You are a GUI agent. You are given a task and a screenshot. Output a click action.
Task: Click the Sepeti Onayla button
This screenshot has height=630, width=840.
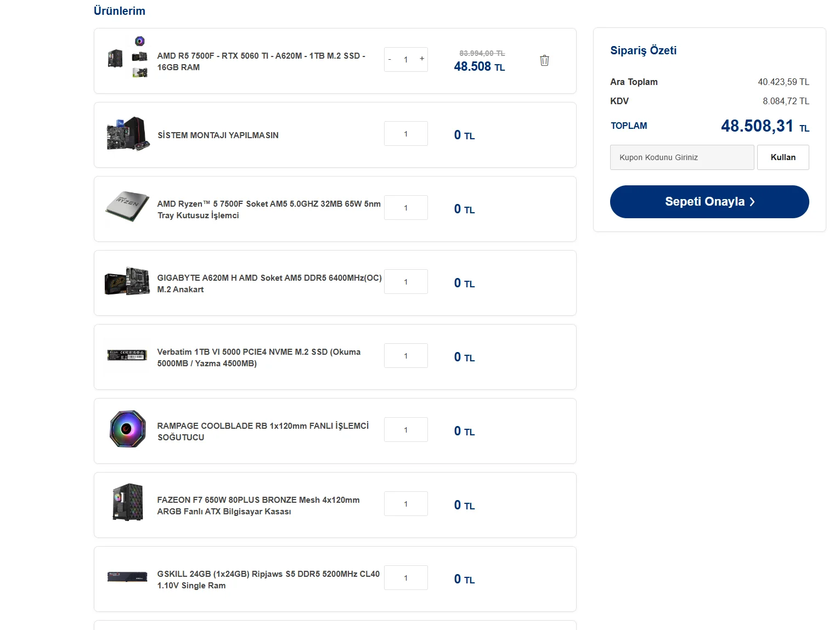(x=709, y=202)
